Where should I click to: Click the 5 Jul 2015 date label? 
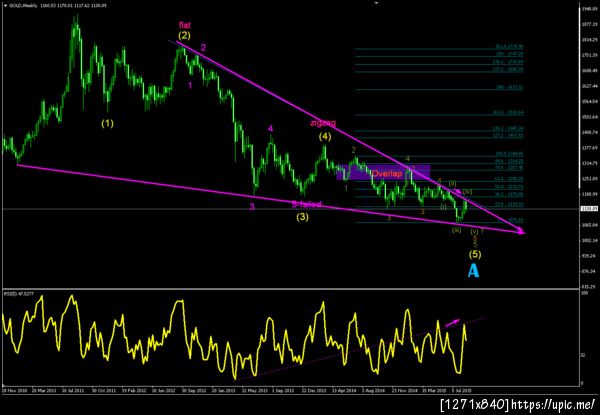pos(463,391)
